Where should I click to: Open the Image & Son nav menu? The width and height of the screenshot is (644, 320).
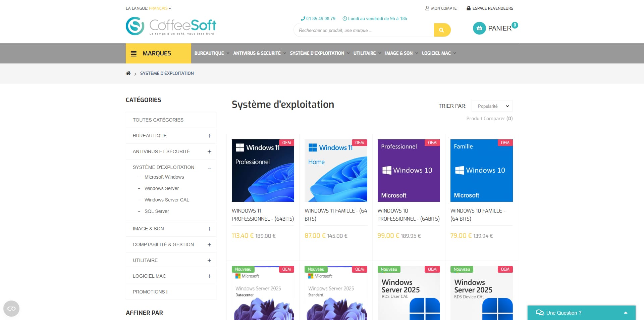pyautogui.click(x=401, y=53)
